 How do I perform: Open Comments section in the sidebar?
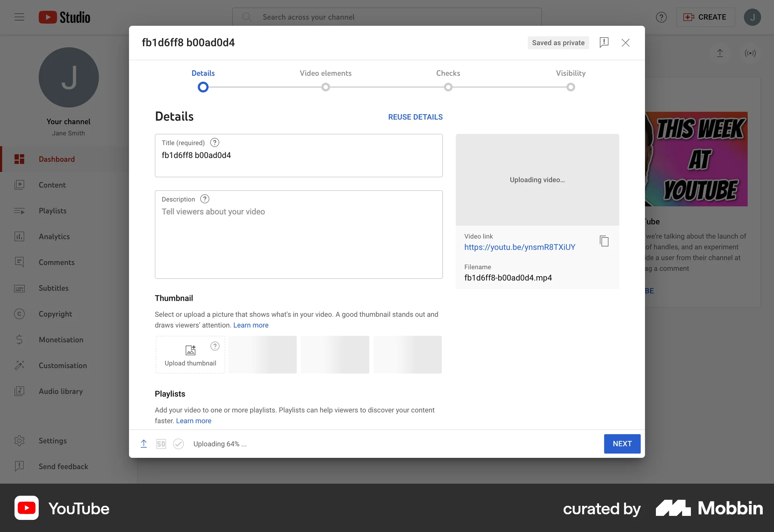click(20, 262)
